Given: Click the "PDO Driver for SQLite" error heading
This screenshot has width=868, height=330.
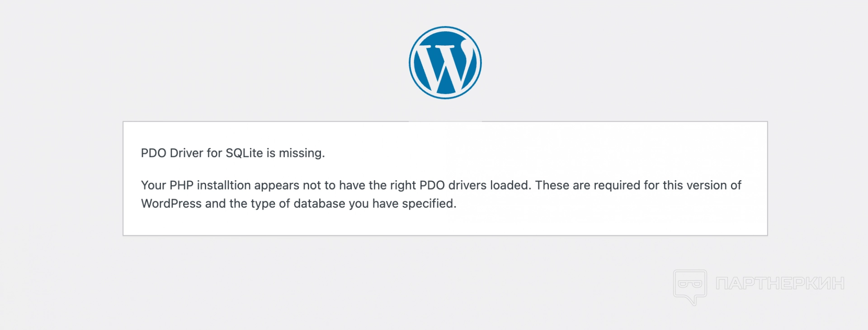Looking at the screenshot, I should pyautogui.click(x=232, y=153).
